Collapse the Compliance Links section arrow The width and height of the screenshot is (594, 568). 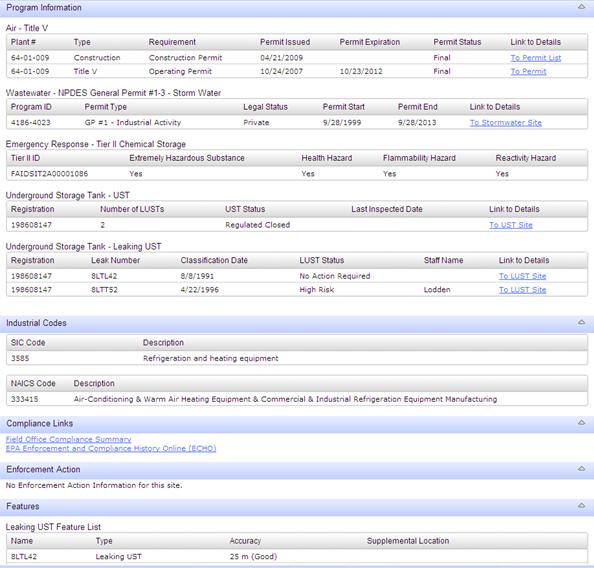(x=581, y=422)
